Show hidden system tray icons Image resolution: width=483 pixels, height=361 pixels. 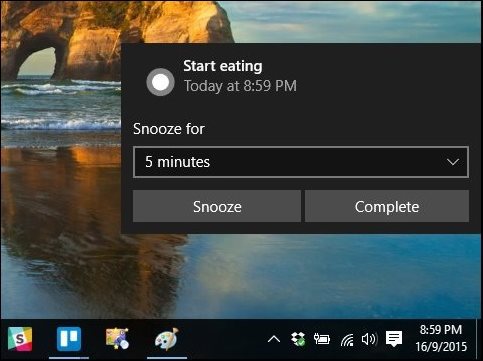point(274,339)
